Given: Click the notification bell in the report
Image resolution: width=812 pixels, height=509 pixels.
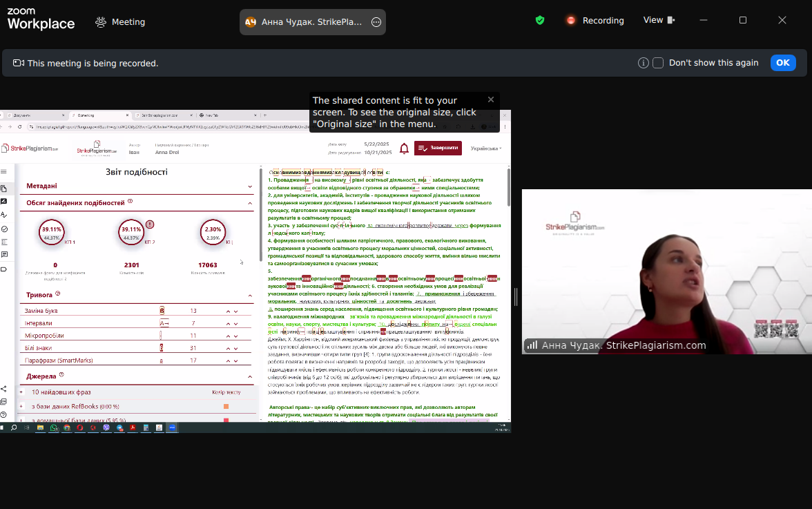Looking at the screenshot, I should point(404,148).
